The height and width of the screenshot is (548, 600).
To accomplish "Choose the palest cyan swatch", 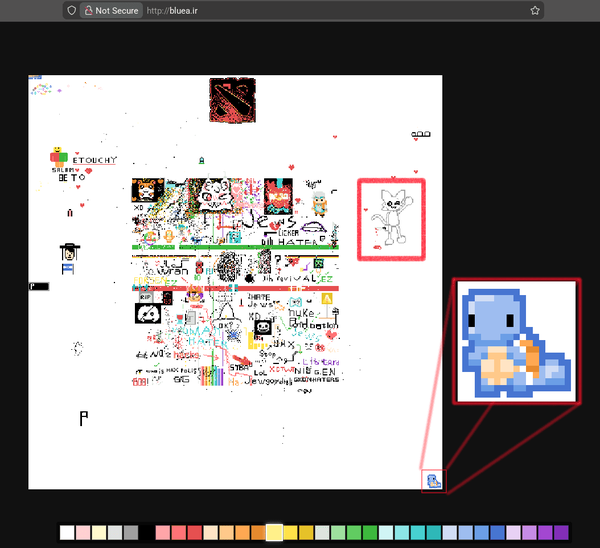I will pyautogui.click(x=386, y=532).
